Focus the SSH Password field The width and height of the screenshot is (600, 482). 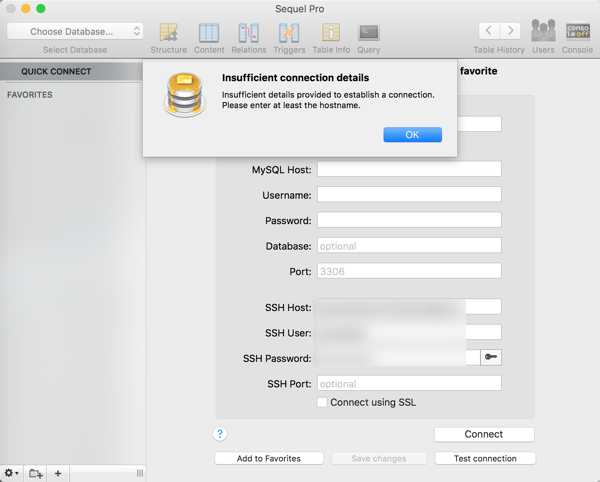(398, 358)
